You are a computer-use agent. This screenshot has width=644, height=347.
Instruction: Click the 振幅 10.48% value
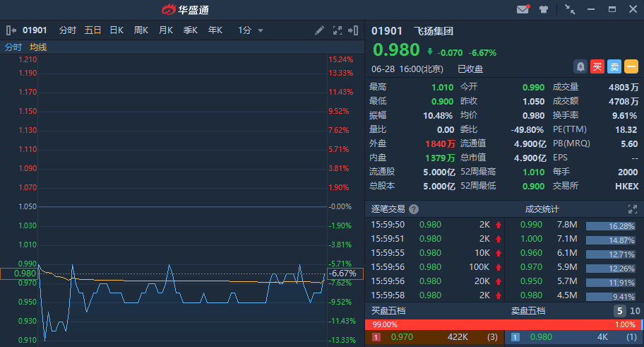[x=438, y=115]
